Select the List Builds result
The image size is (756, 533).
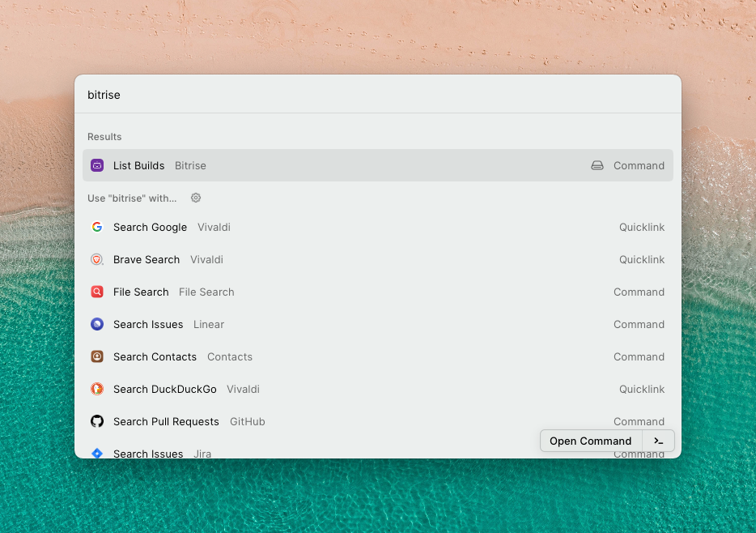(377, 165)
